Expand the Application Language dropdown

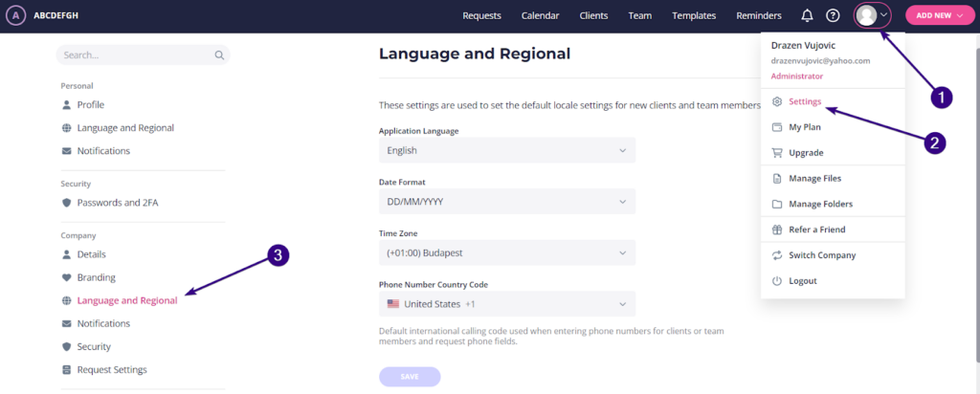pyautogui.click(x=506, y=150)
